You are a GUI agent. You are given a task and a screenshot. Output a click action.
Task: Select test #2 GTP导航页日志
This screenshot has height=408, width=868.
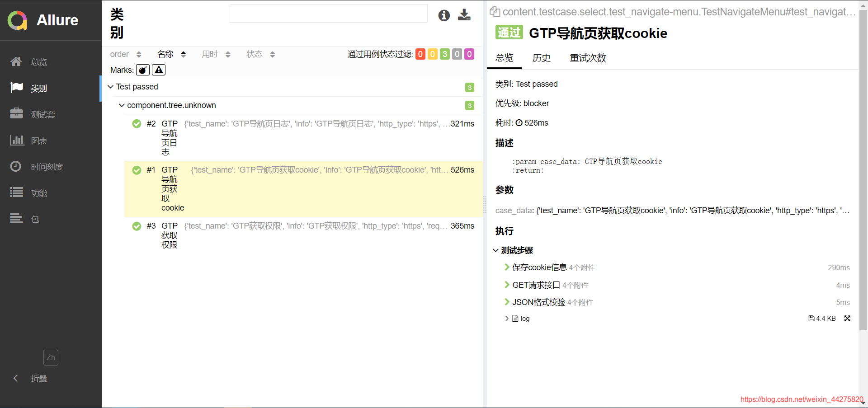coord(303,138)
